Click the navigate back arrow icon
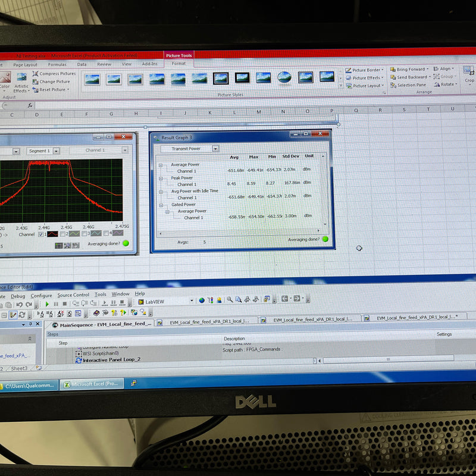This screenshot has height=476, width=476. [x=284, y=299]
